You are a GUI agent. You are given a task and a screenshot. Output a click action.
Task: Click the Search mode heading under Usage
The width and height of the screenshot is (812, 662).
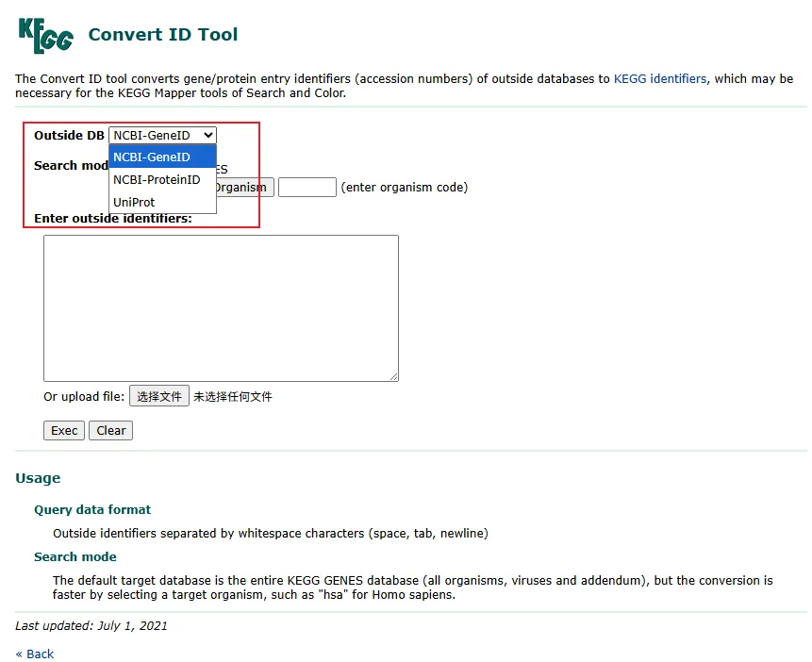tap(75, 557)
